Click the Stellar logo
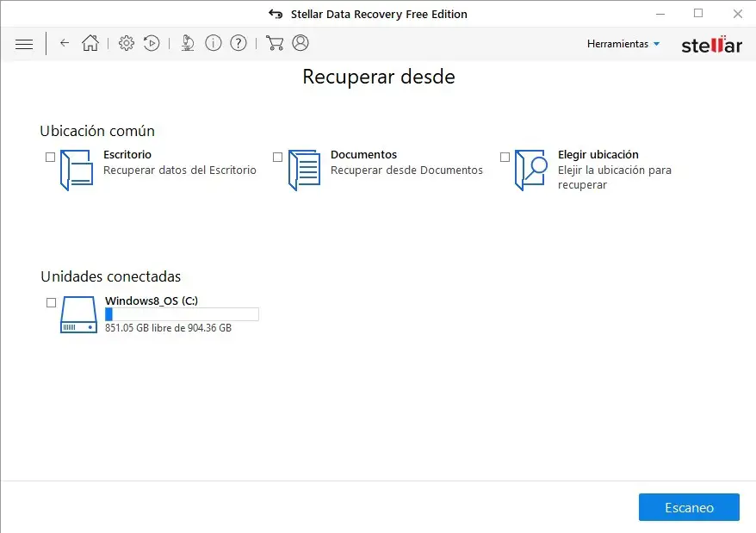The width and height of the screenshot is (756, 533). click(x=711, y=45)
